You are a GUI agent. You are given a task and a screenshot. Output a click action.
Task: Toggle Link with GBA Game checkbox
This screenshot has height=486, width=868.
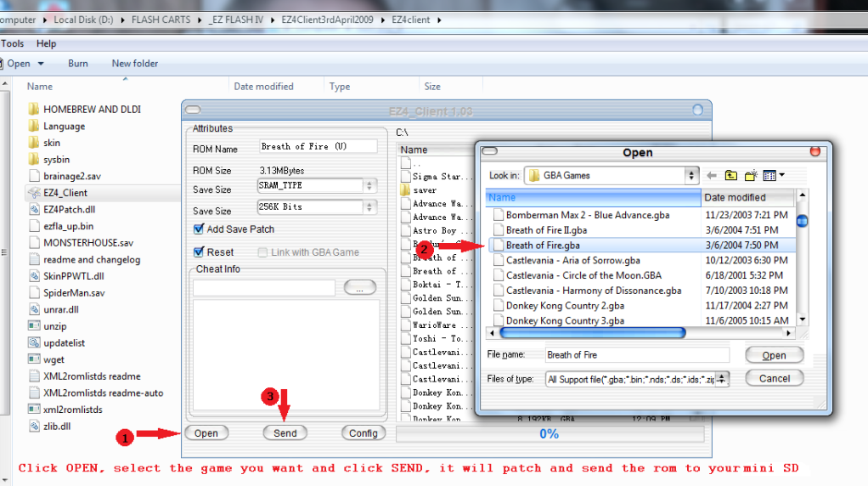click(x=262, y=252)
